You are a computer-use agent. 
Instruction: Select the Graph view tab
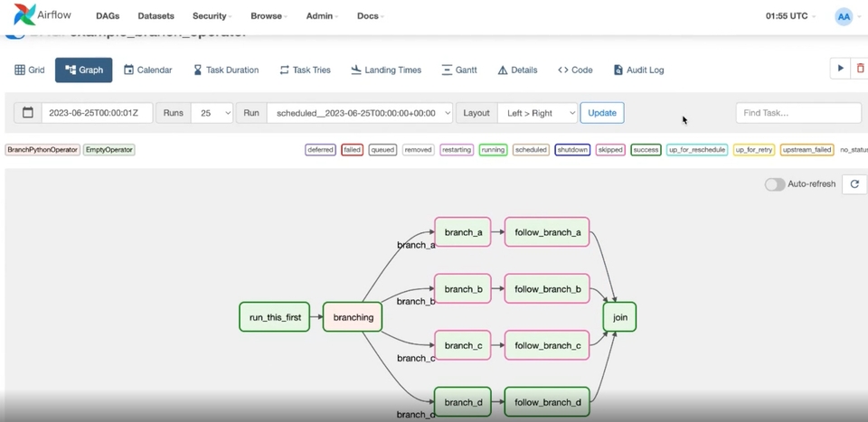coord(83,70)
